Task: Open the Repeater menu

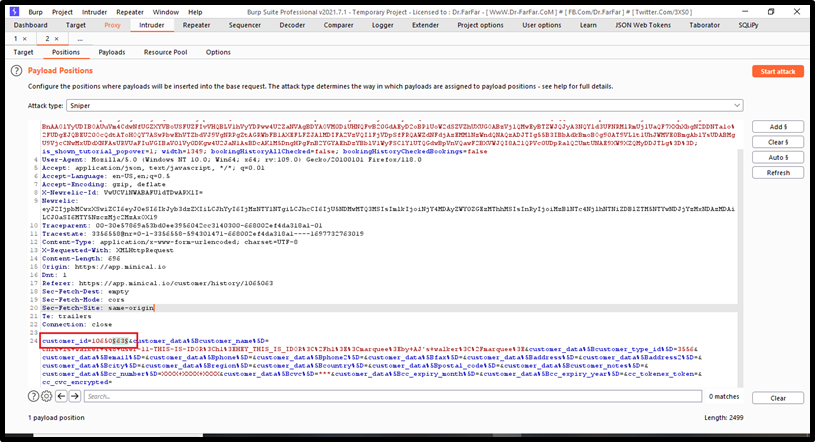Action: [130, 12]
